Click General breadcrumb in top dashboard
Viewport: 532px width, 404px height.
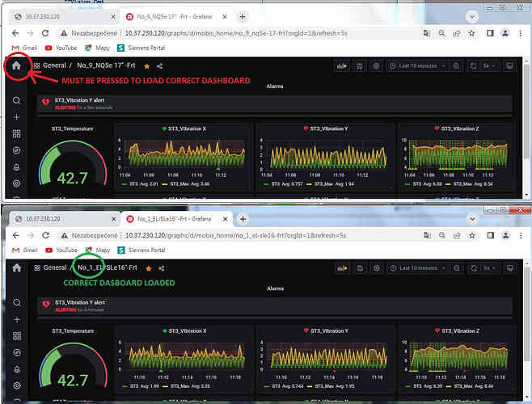pos(54,65)
